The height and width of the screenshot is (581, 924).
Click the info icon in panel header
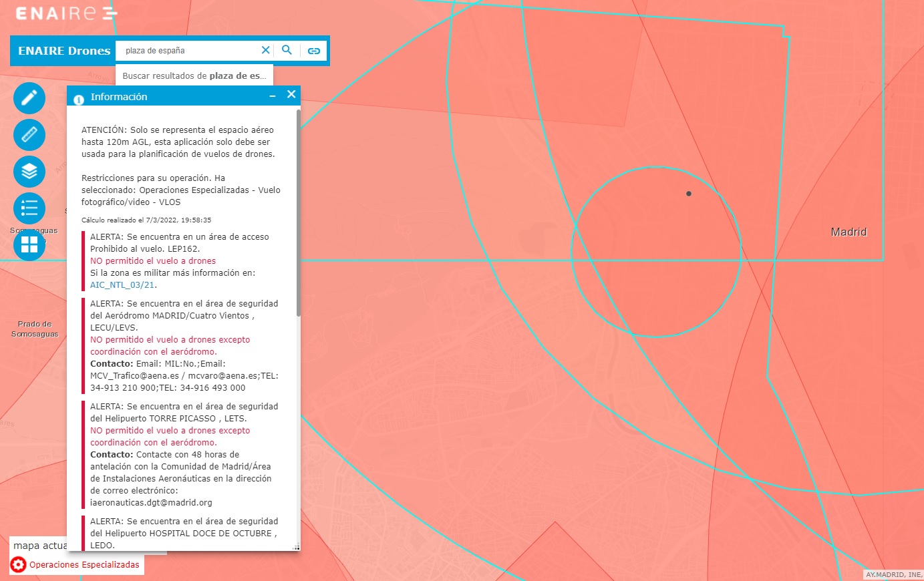point(78,98)
